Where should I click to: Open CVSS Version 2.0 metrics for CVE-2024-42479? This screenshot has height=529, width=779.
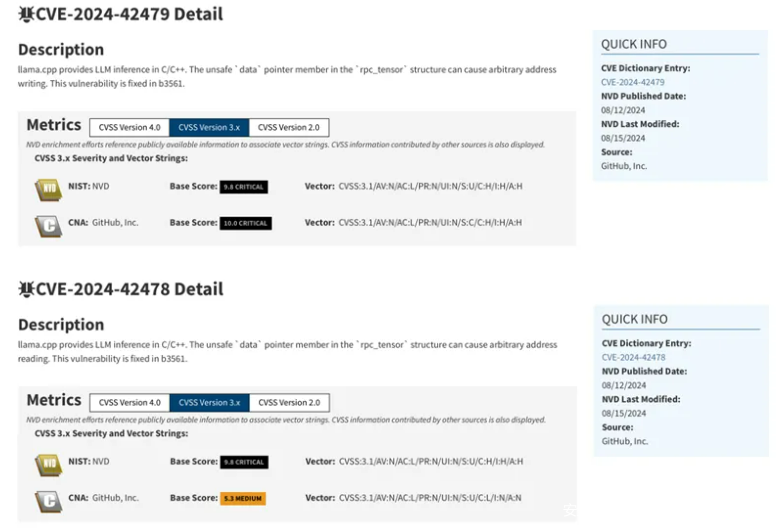(289, 127)
